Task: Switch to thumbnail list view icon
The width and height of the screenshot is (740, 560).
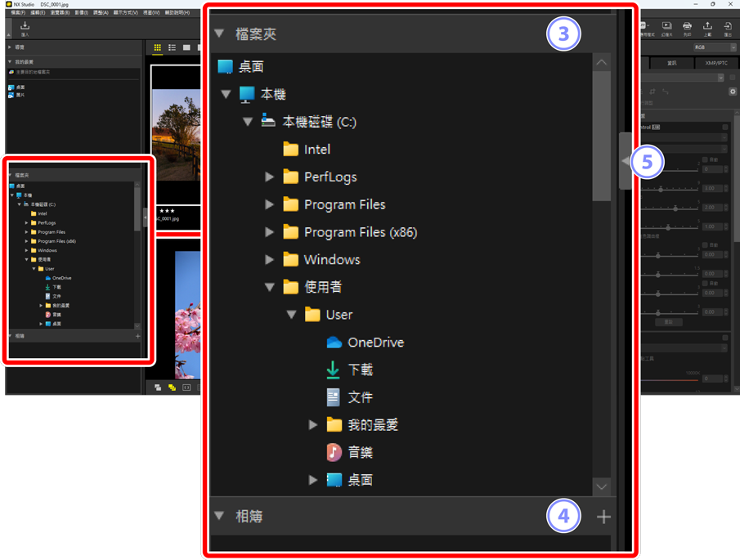Action: [x=172, y=48]
